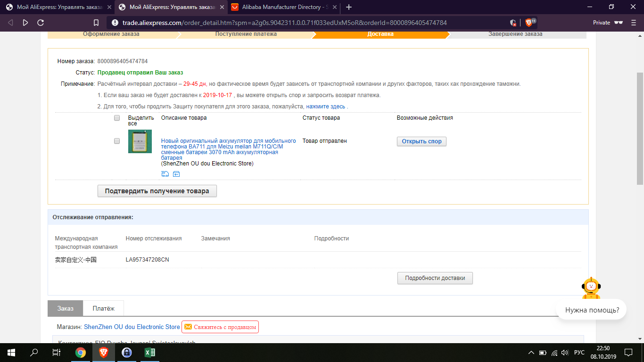Close the first Мой AliExpress tab
Screen dimensions: 644x362
(x=109, y=7)
